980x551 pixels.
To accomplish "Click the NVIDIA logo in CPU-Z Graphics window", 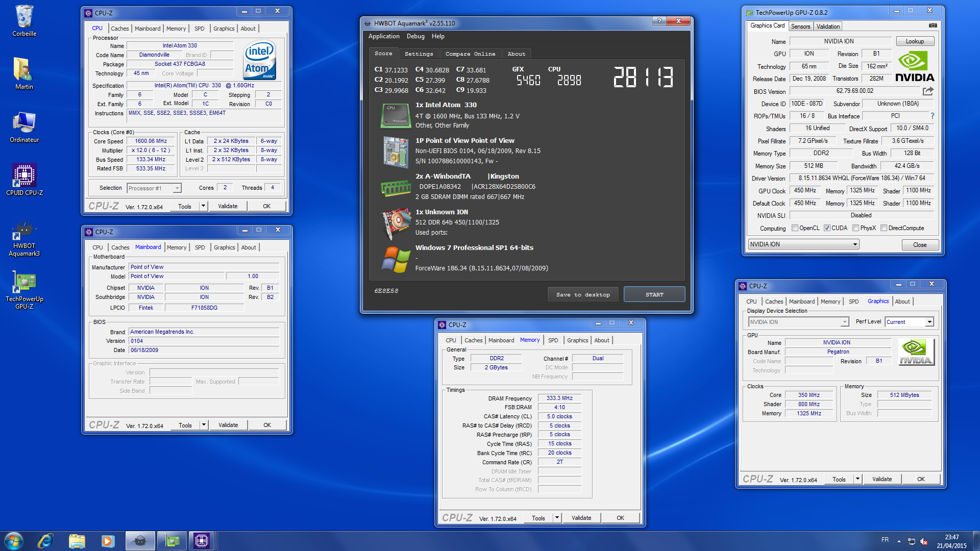I will [916, 352].
